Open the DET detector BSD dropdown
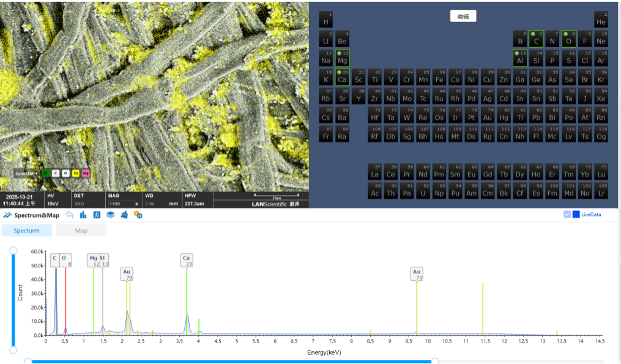The image size is (621, 364). coord(97,203)
